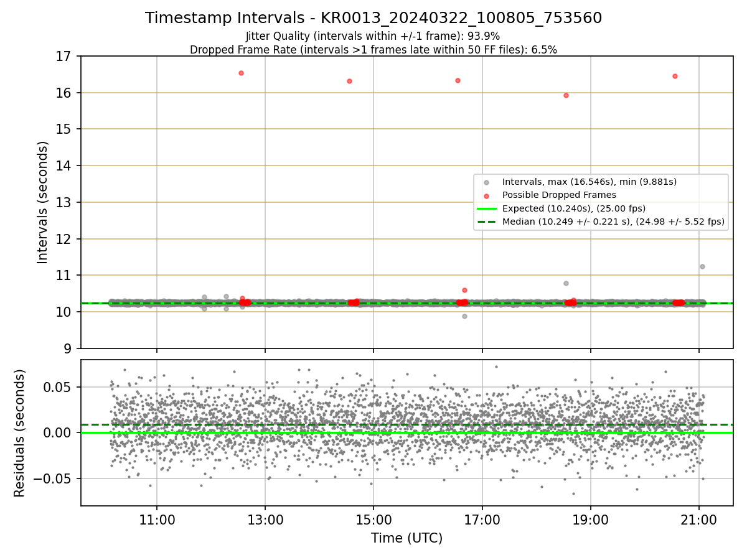Click the solid green Expected legend line

point(486,208)
